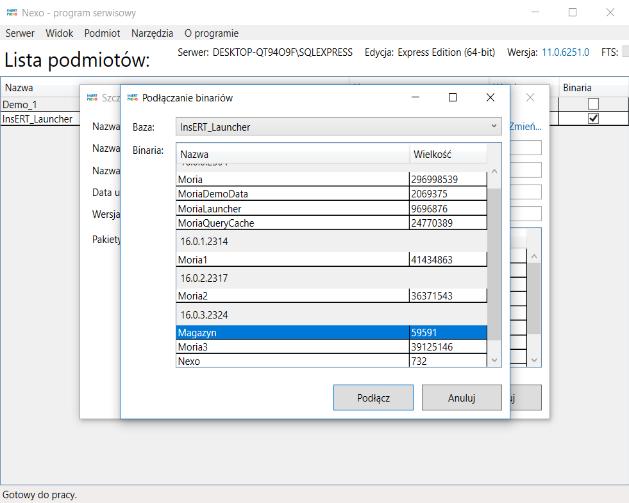Click the 16.0.3.2324 group header
The image size is (629, 503).
tap(331, 314)
